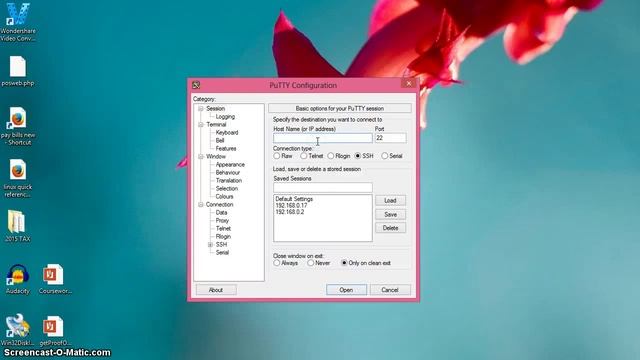
Task: Open the Serial category in tree
Action: tap(222, 253)
